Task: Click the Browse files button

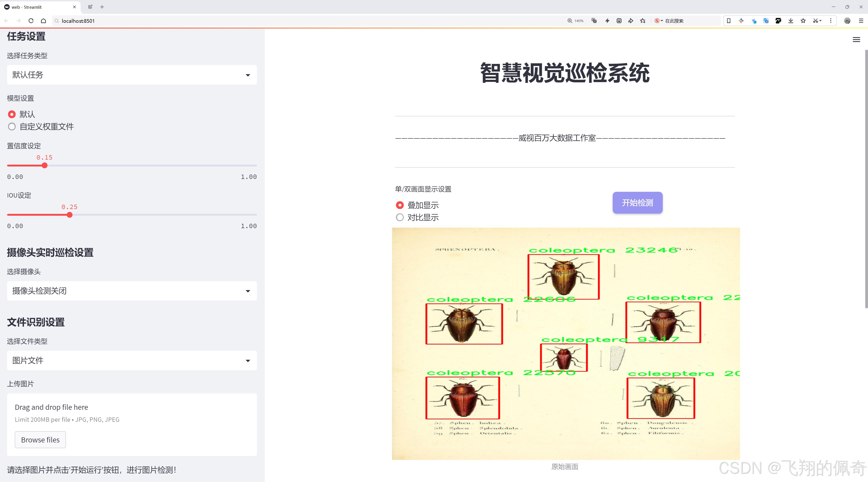Action: (x=40, y=440)
